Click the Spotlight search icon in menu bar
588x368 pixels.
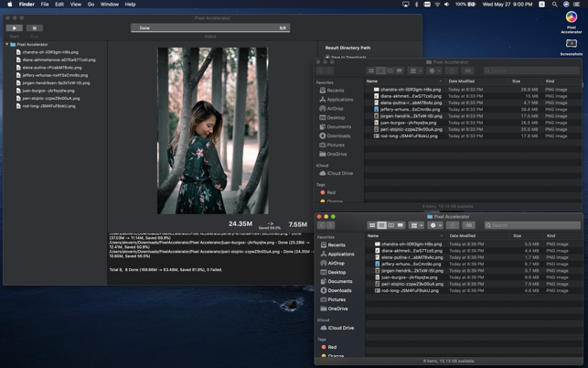[x=554, y=5]
